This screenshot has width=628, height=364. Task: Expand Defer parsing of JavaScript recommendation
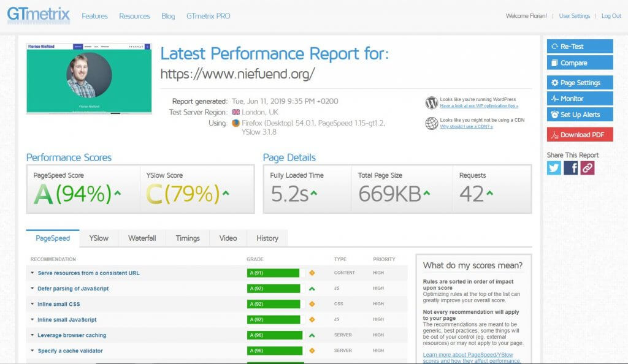pyautogui.click(x=73, y=289)
